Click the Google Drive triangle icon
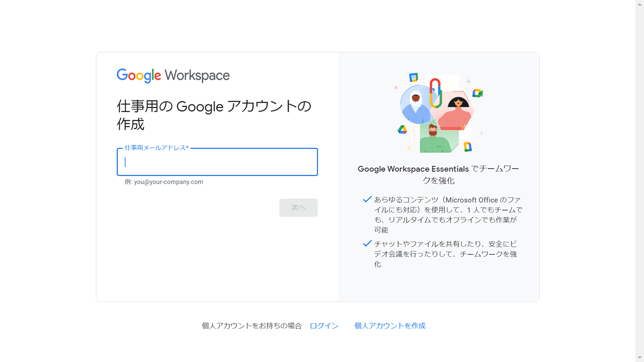 click(403, 129)
